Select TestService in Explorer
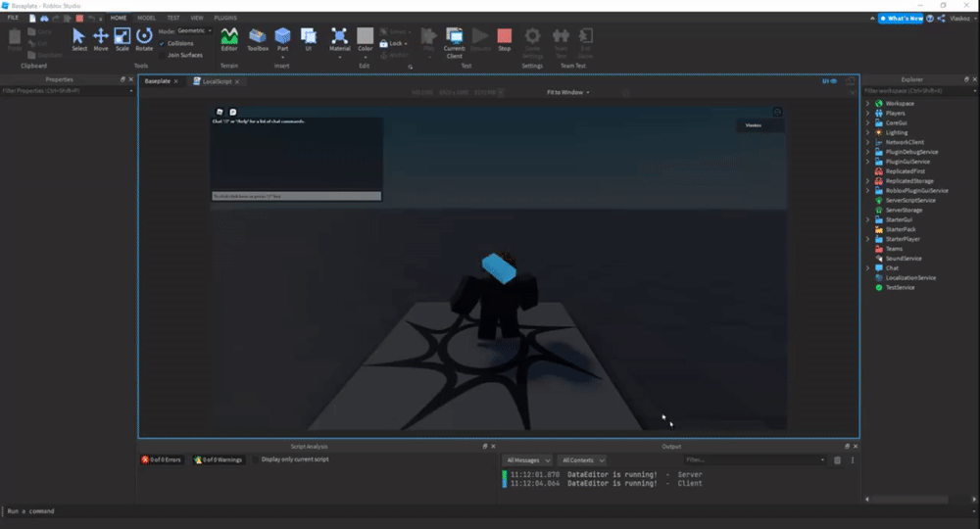This screenshot has width=980, height=529. tap(900, 288)
